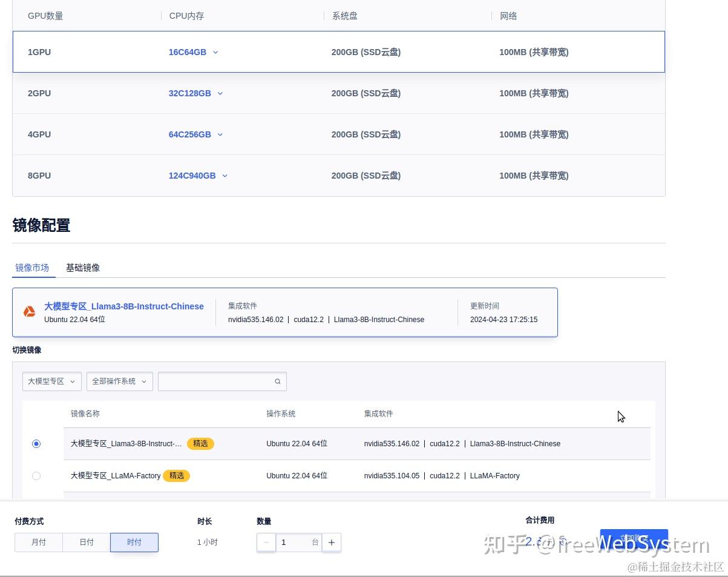Select 月付 as the payment method
This screenshot has width=728, height=577.
[x=39, y=542]
